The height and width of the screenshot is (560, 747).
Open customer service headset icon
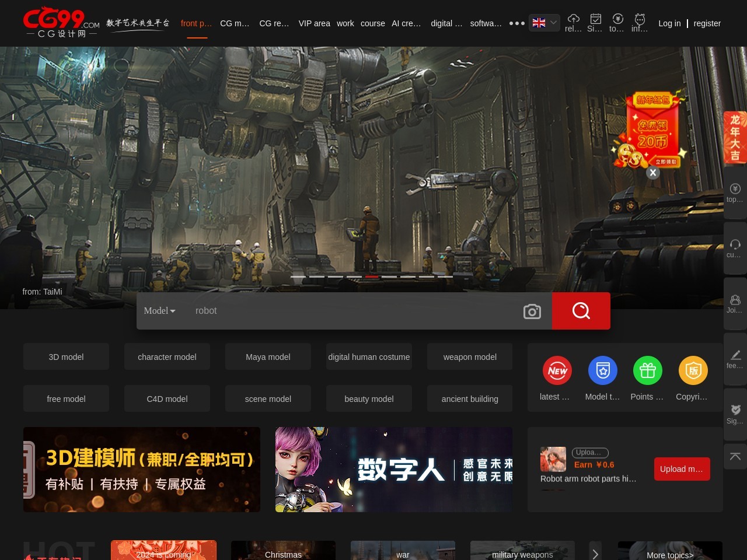point(735,244)
